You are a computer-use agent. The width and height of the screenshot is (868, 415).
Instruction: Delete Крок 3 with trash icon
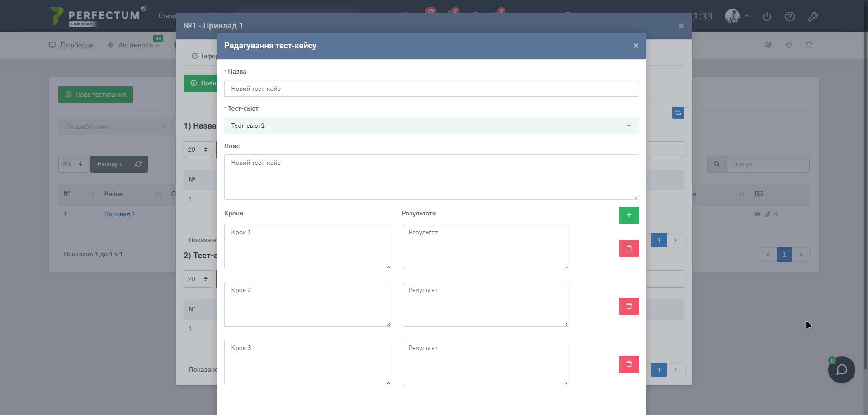(x=628, y=364)
